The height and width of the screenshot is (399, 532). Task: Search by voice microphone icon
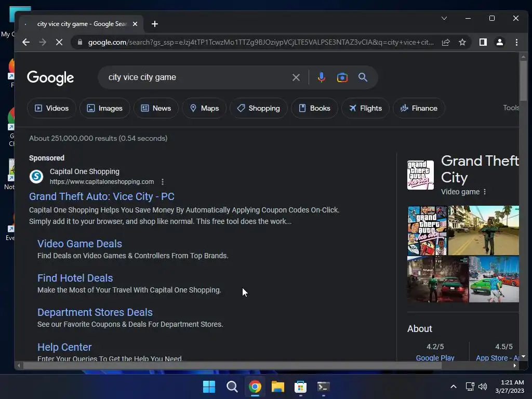321,77
